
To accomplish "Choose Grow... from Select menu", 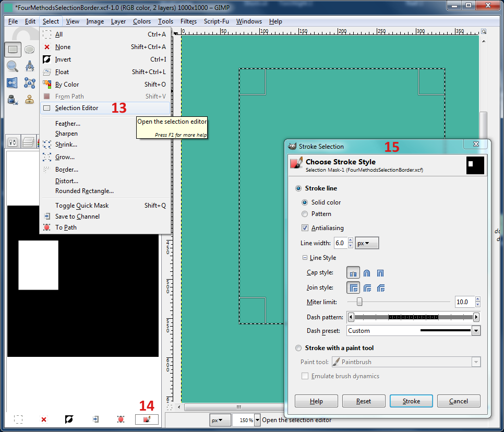I will [x=105, y=157].
